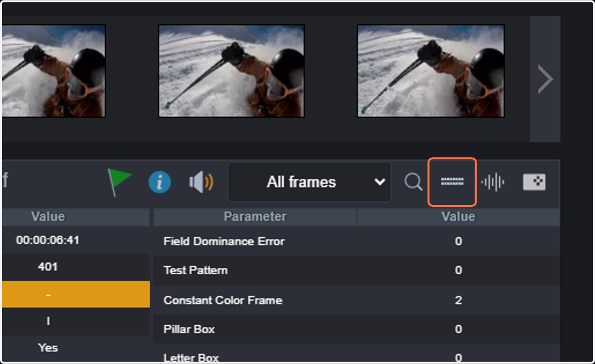The width and height of the screenshot is (595, 364).
Task: Select the Pillar Box row
Action: tap(357, 329)
